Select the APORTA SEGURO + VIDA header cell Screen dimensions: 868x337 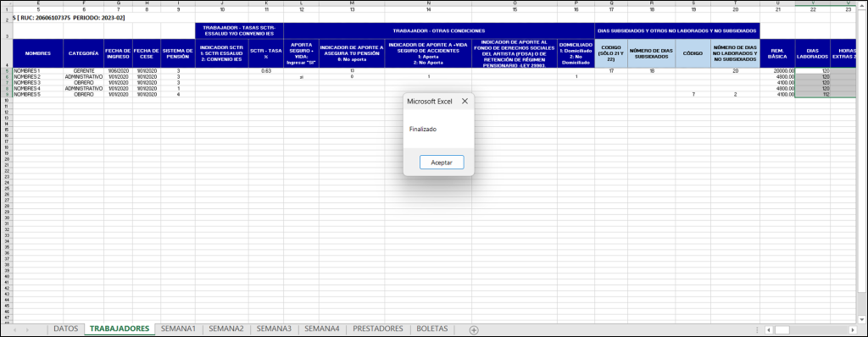coord(301,53)
